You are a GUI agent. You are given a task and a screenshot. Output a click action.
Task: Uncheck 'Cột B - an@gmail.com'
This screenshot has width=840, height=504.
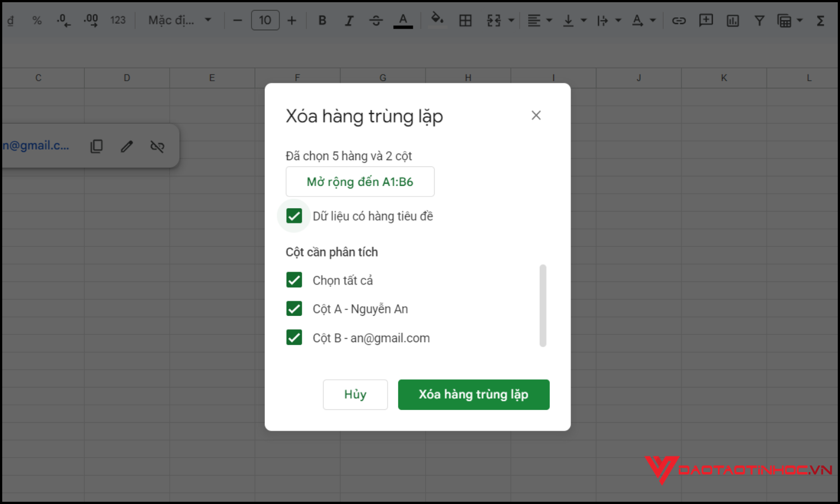click(294, 337)
